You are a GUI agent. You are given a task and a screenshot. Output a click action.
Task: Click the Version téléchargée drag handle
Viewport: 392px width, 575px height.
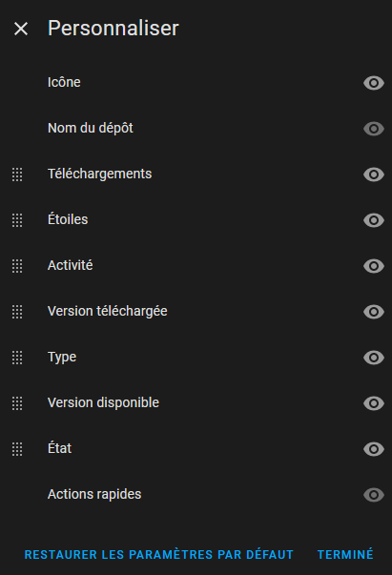[17, 312]
